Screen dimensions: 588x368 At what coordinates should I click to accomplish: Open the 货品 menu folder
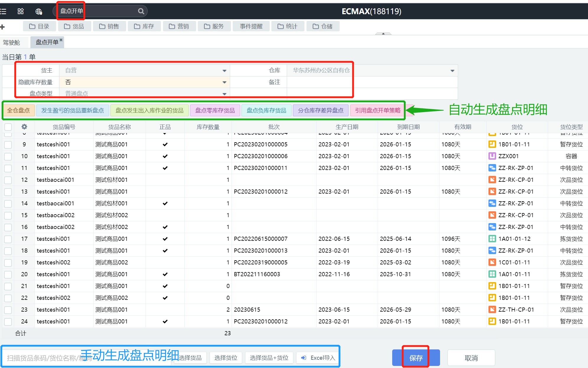(74, 26)
